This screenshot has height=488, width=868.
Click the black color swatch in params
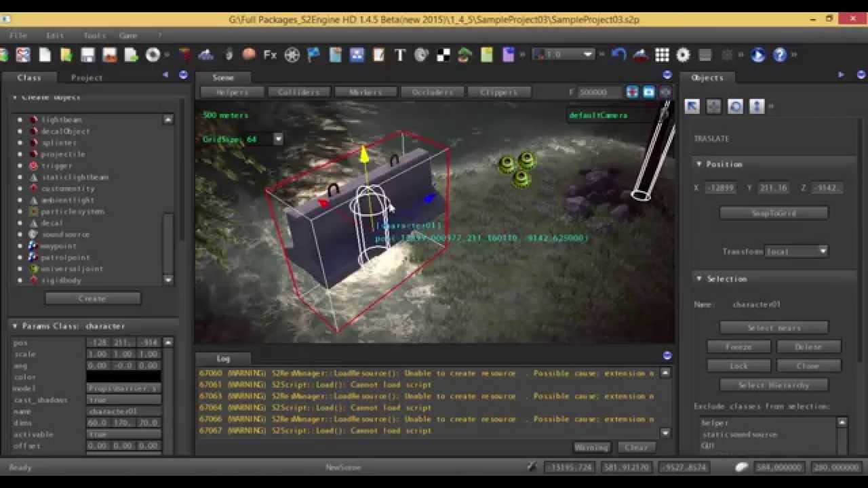123,377
